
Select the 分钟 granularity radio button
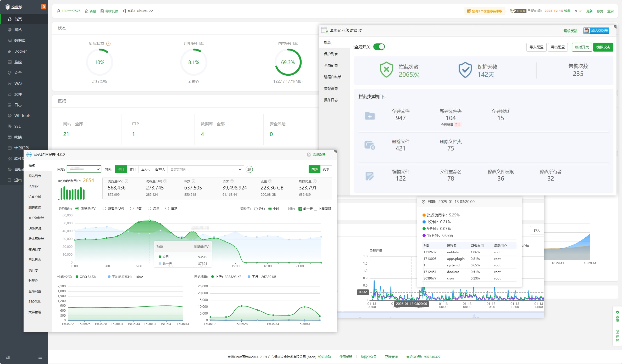point(256,209)
